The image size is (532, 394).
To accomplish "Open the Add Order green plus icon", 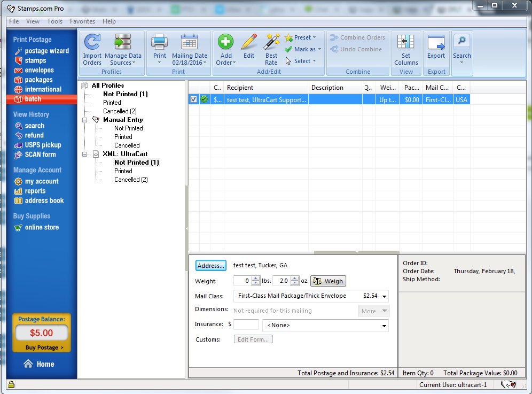I will point(225,42).
